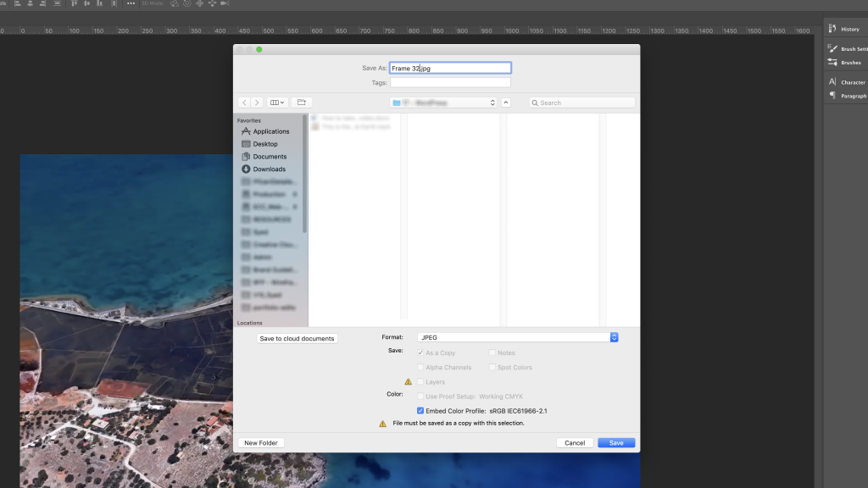Select the 3D Mode orbit icon
The height and width of the screenshot is (488, 868).
tap(175, 3)
